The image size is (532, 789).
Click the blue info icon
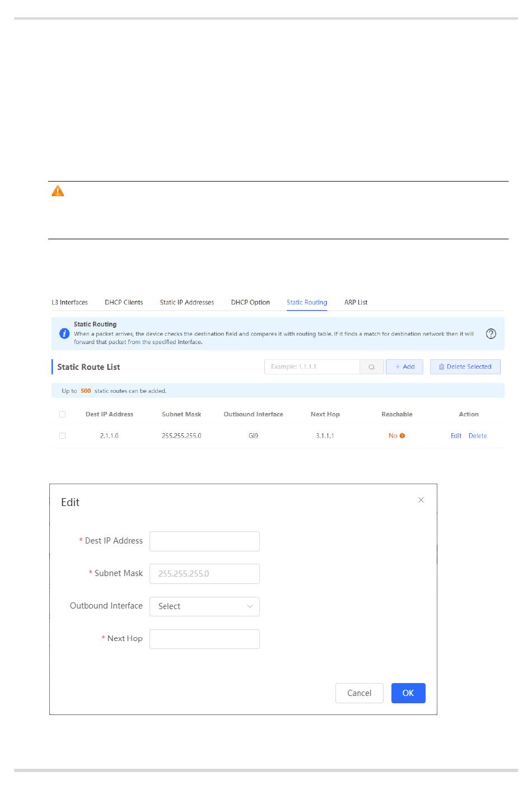click(64, 333)
